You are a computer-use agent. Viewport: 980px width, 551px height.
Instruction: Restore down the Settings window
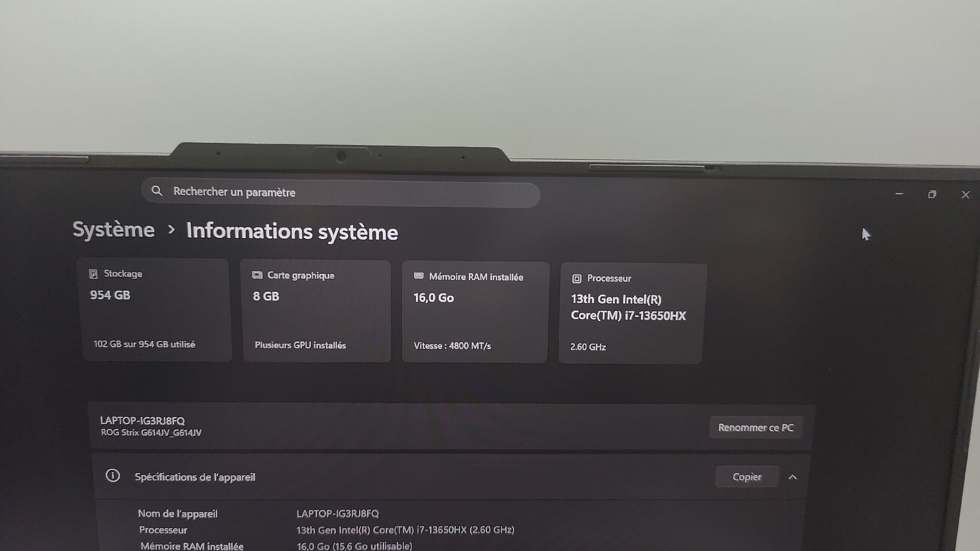point(932,194)
